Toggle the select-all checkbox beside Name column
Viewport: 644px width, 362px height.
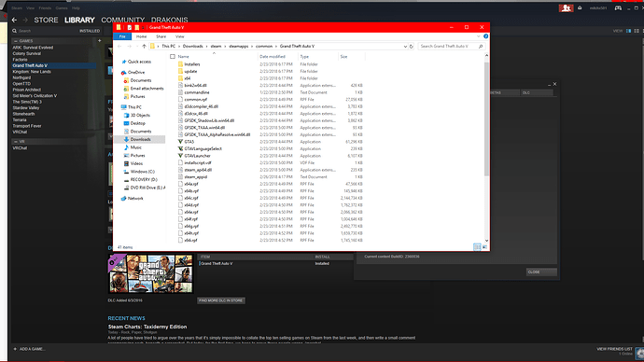click(173, 57)
